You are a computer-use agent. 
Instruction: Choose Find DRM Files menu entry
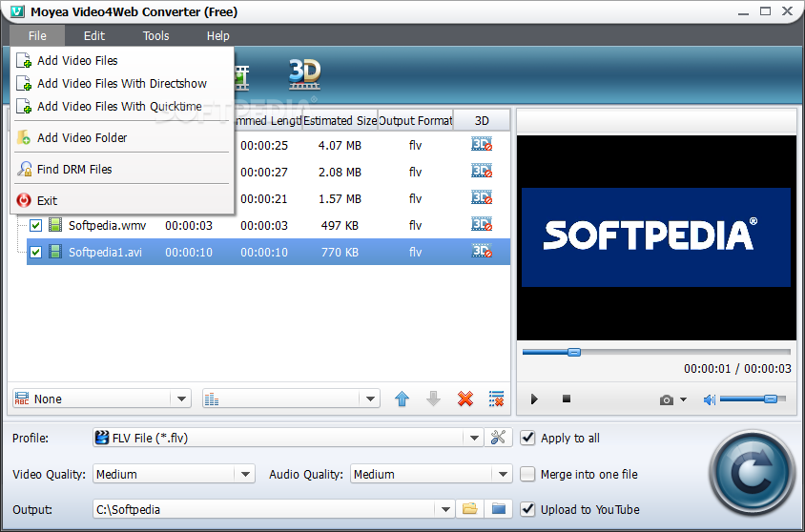(122, 170)
